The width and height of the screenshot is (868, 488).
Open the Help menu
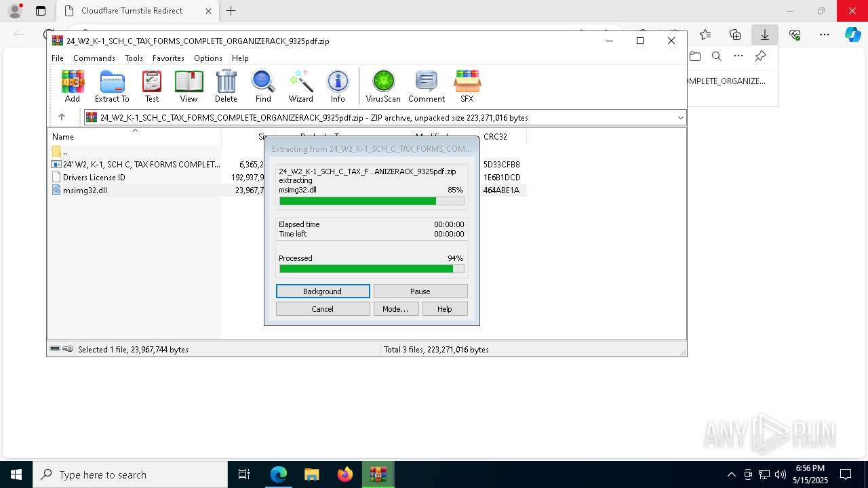(x=240, y=58)
